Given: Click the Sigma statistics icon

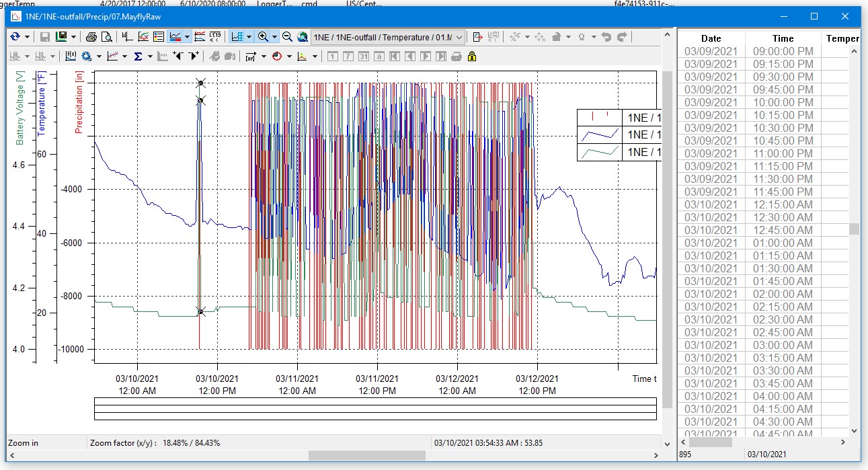Looking at the screenshot, I should tap(138, 56).
